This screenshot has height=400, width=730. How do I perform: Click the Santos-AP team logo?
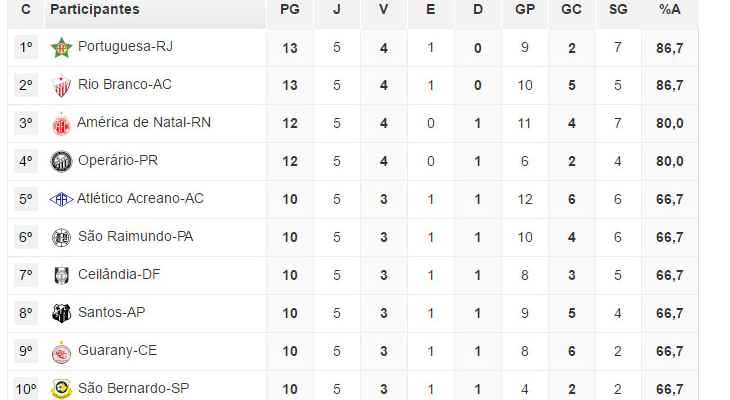coord(62,313)
